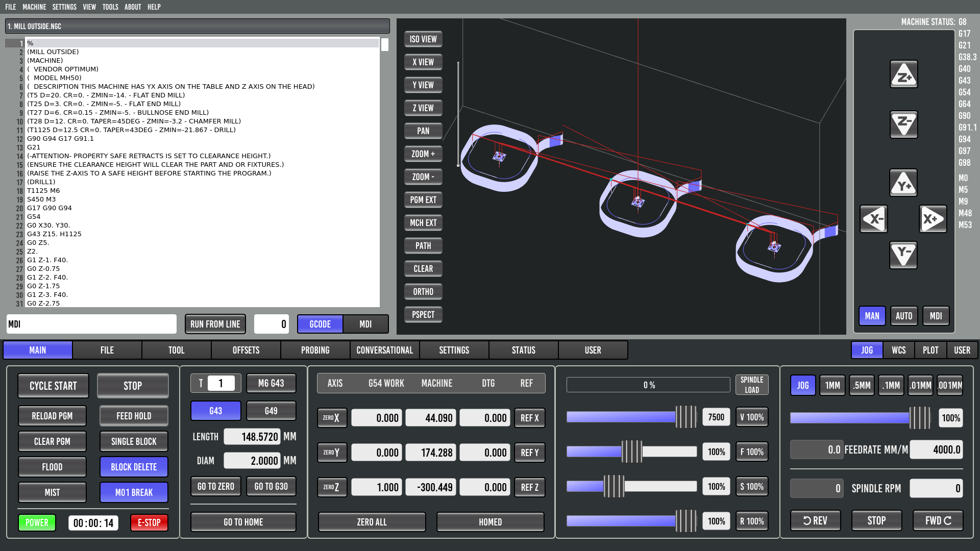Screen dimensions: 980x551
Task: Click the Y- jog arrow icon
Action: point(903,255)
